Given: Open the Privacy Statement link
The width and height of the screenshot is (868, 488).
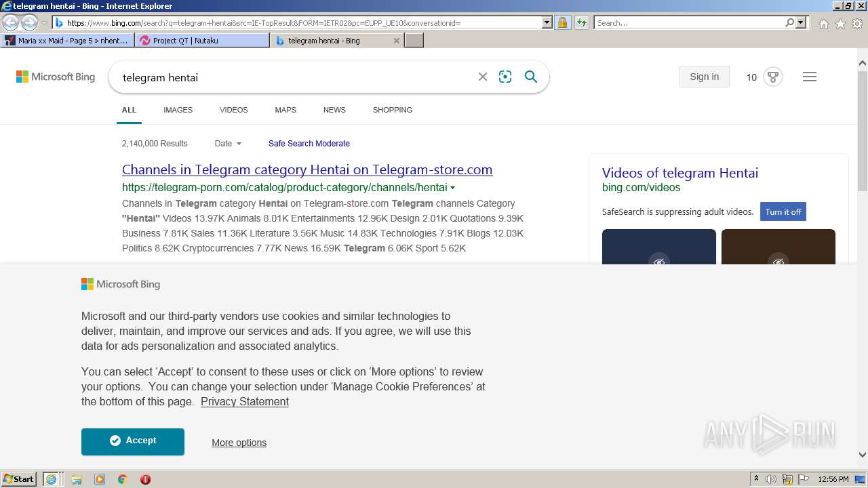Looking at the screenshot, I should tap(245, 401).
